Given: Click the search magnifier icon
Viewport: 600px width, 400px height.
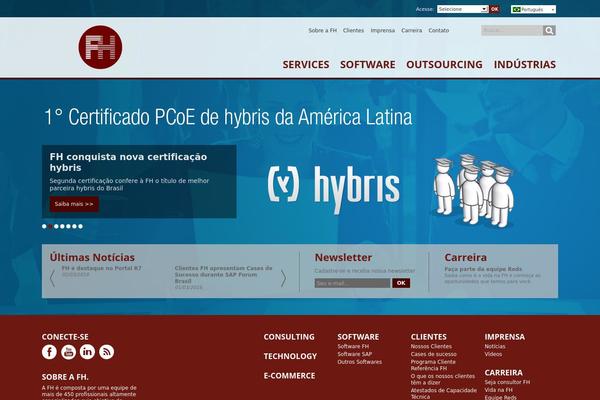Looking at the screenshot, I should tap(549, 30).
